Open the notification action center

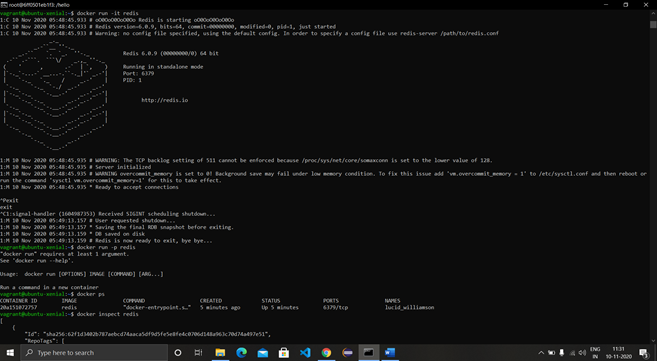click(644, 353)
